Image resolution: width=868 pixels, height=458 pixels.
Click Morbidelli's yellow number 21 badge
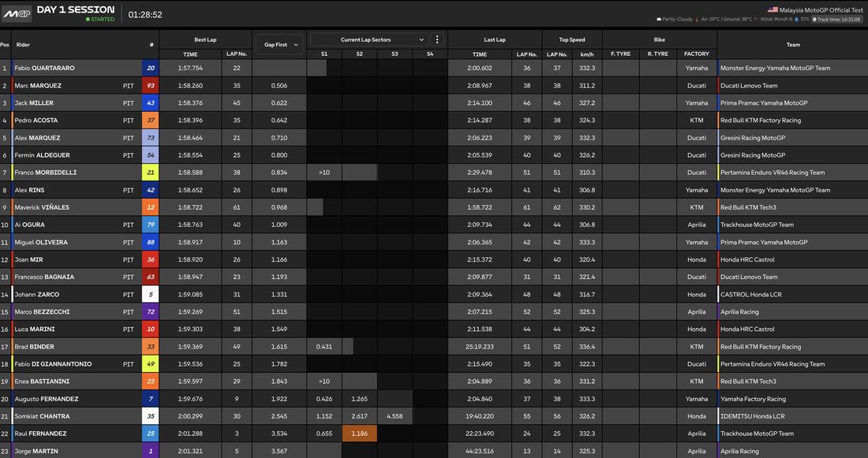(151, 173)
